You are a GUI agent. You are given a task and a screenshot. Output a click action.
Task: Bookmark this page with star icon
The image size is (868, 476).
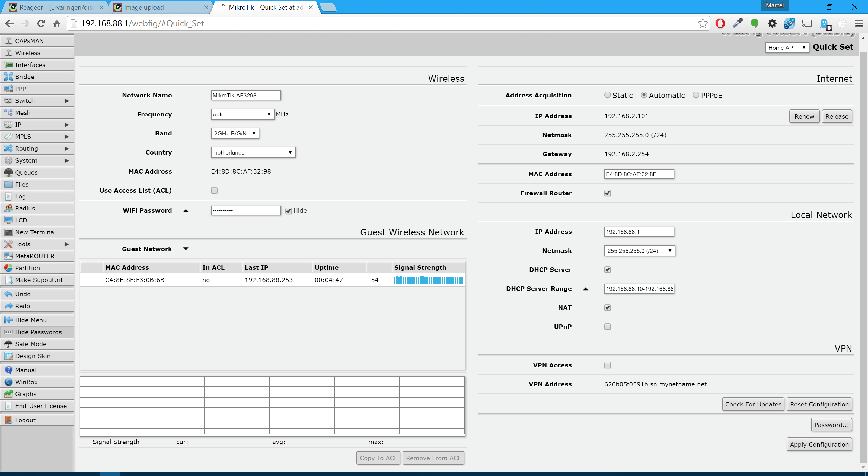(x=703, y=23)
